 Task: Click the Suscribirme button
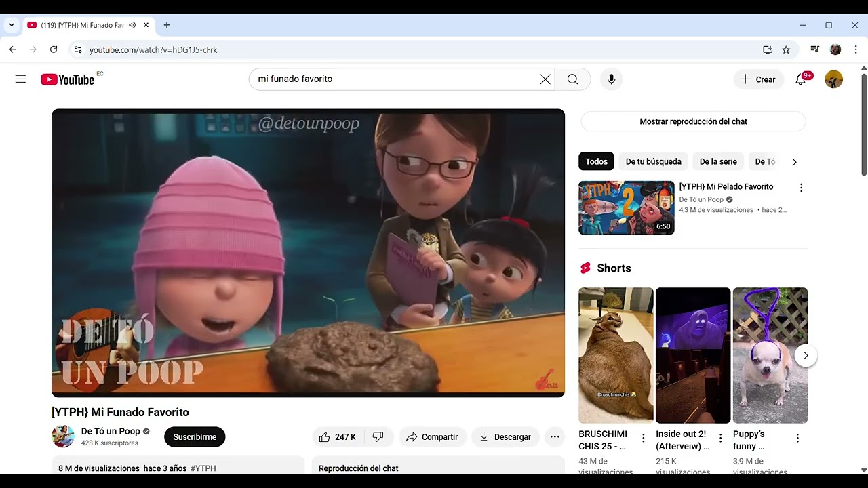point(195,437)
